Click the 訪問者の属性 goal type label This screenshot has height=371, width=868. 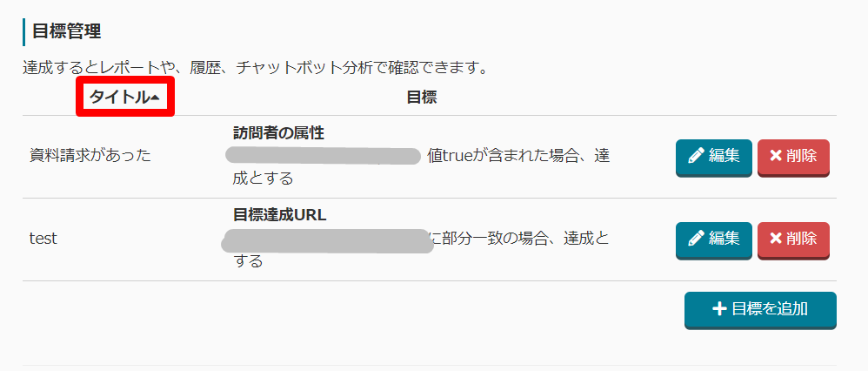point(278,133)
